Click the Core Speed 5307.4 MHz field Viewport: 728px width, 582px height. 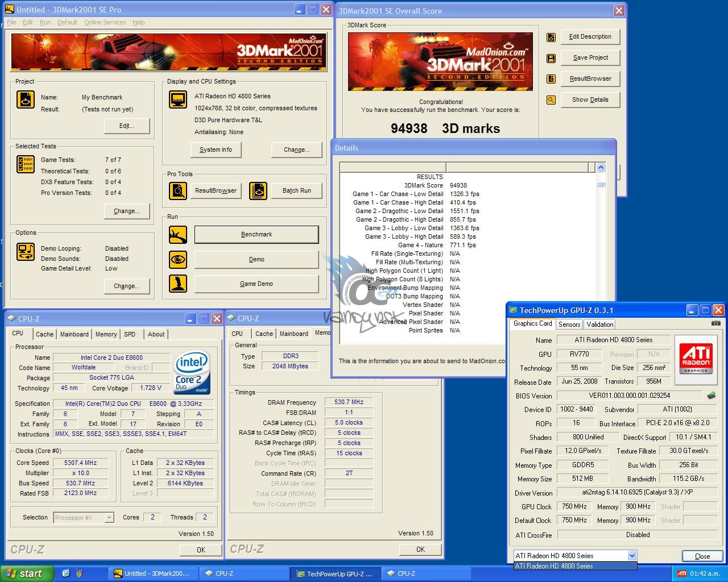pyautogui.click(x=81, y=463)
